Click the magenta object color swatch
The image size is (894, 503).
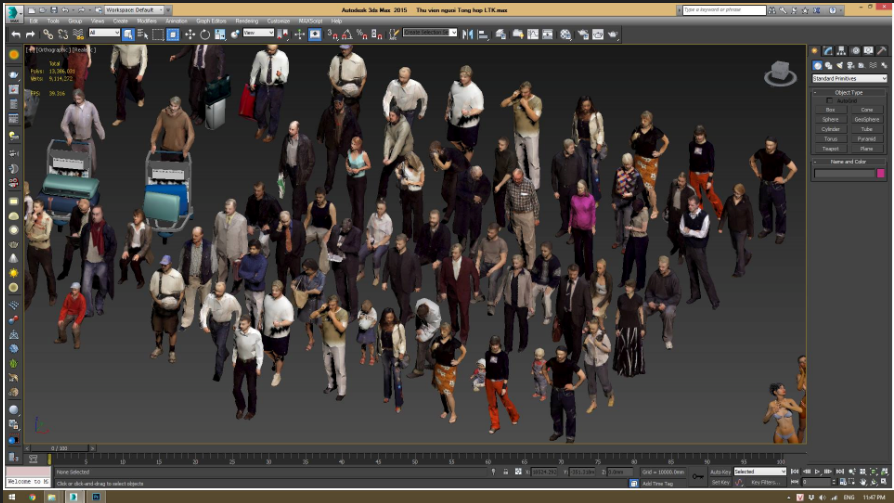(880, 173)
